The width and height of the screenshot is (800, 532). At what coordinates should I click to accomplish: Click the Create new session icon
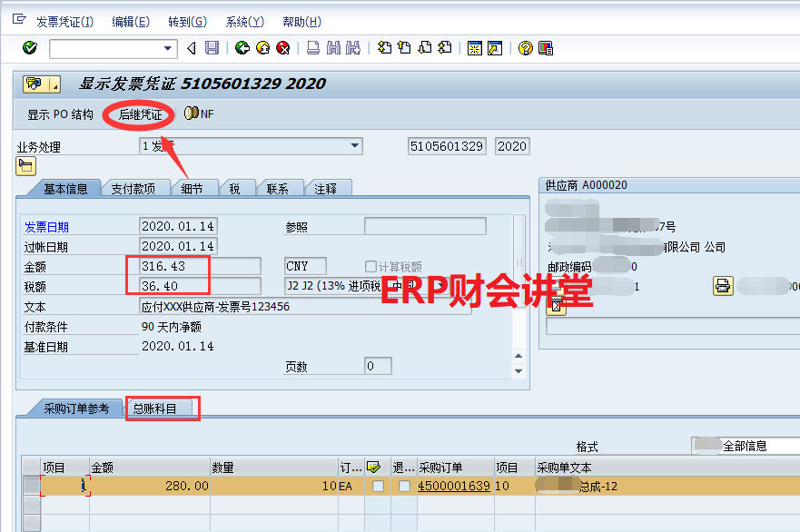pyautogui.click(x=475, y=48)
